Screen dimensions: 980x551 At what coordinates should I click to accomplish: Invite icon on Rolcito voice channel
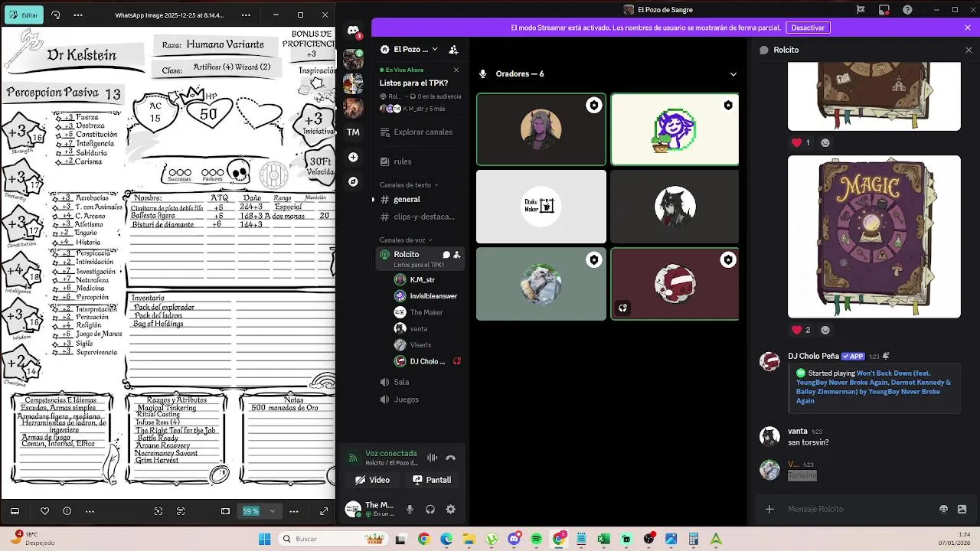(x=457, y=255)
